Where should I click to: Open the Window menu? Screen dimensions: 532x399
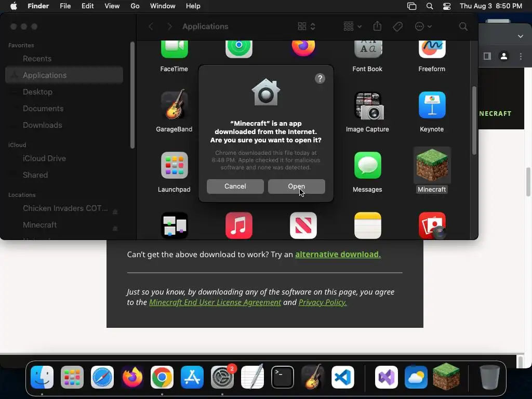tap(163, 6)
